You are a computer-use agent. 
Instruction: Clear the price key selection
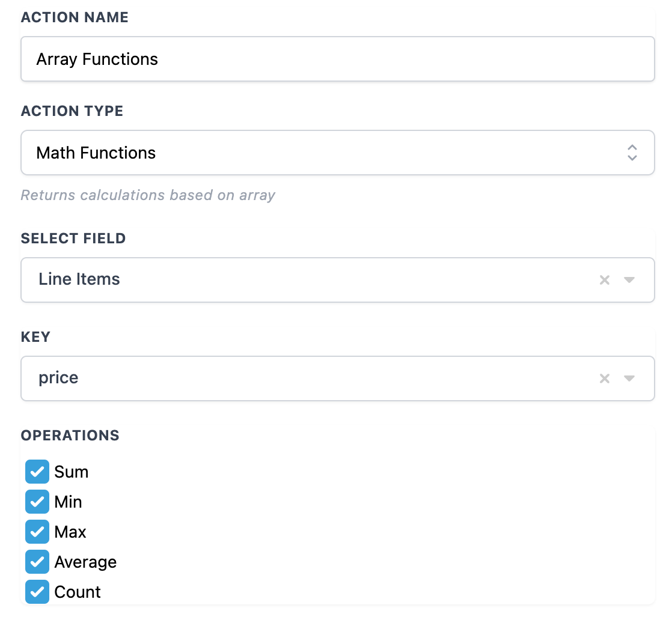coord(605,378)
